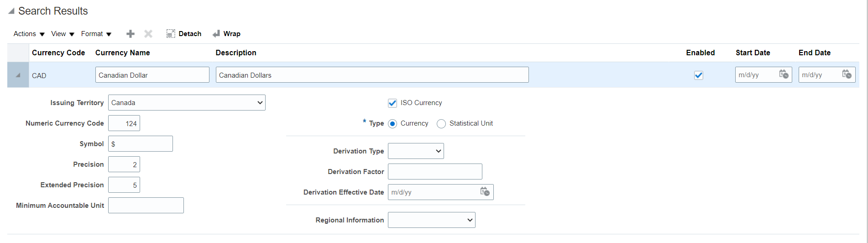This screenshot has height=243, width=868.
Task: Open the Regional Information dropdown
Action: (431, 220)
